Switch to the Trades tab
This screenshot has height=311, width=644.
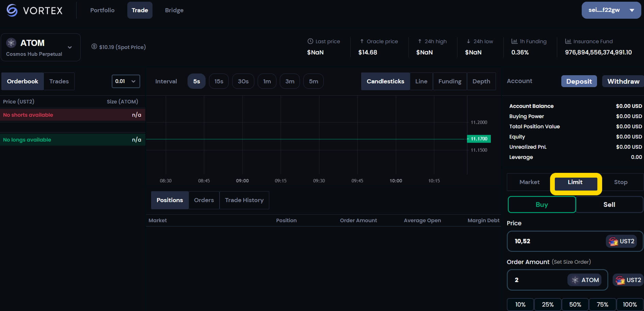(x=59, y=81)
